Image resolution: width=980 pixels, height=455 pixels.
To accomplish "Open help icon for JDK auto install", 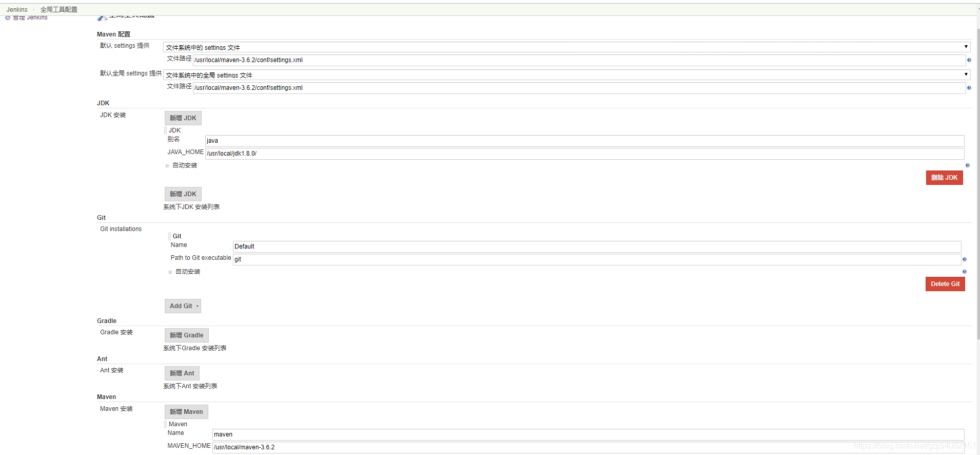I will tap(967, 165).
